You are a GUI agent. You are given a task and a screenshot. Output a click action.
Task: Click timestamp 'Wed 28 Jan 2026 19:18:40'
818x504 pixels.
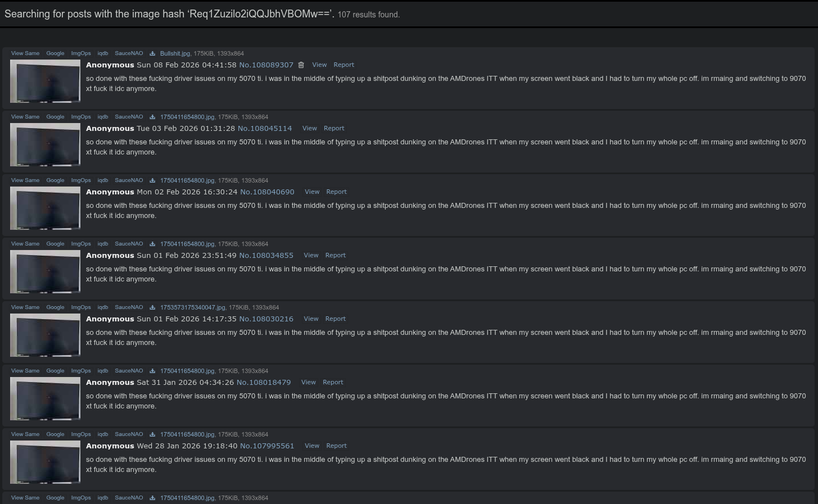187,446
